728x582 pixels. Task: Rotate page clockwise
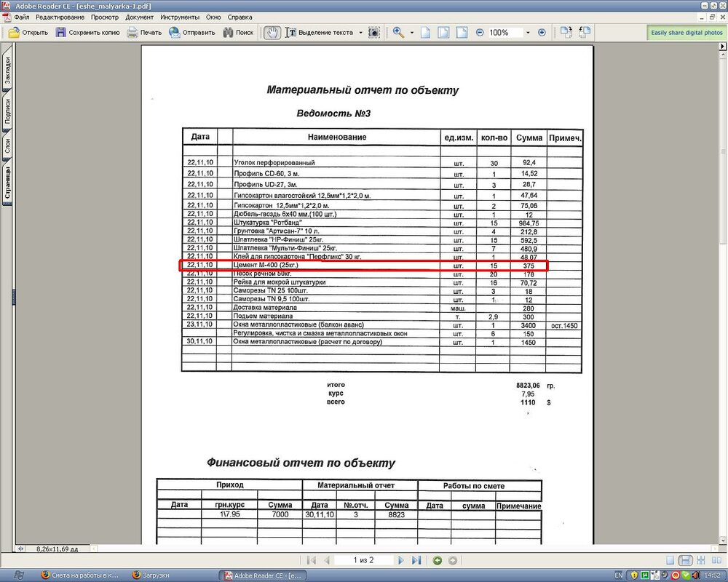[566, 33]
